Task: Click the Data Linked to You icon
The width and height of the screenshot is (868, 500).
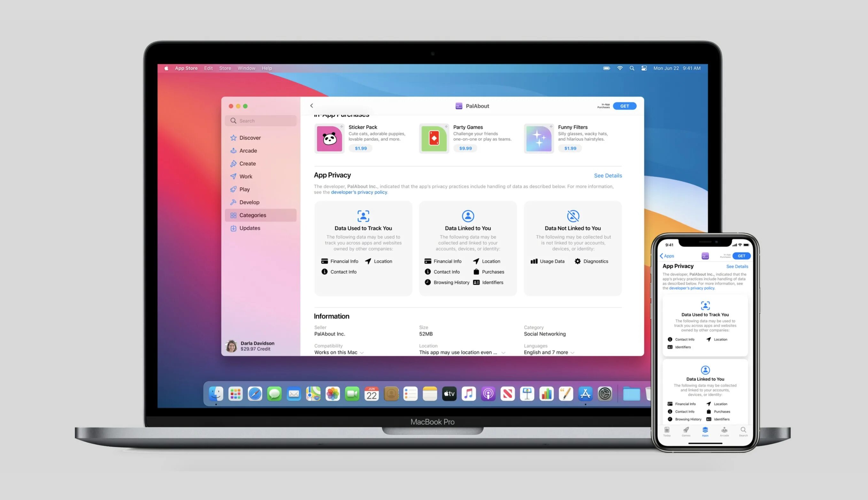Action: point(468,215)
